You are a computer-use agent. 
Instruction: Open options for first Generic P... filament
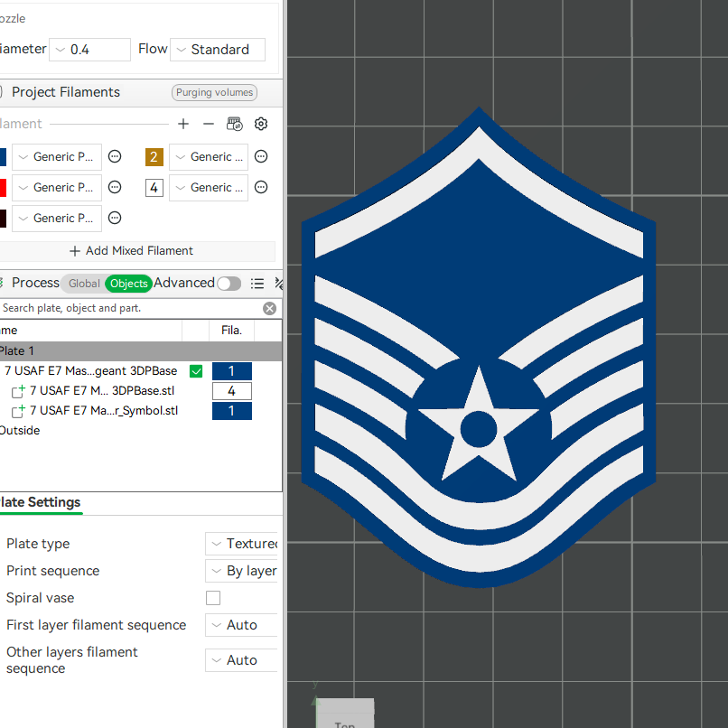[115, 156]
